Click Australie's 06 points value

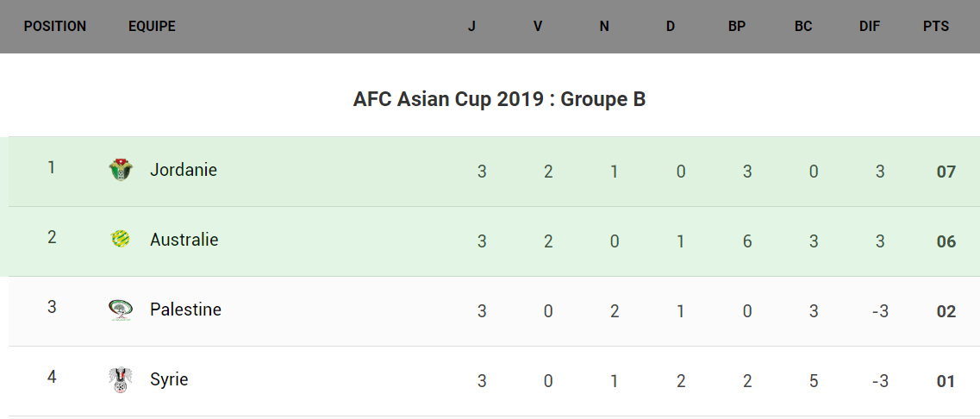(946, 241)
